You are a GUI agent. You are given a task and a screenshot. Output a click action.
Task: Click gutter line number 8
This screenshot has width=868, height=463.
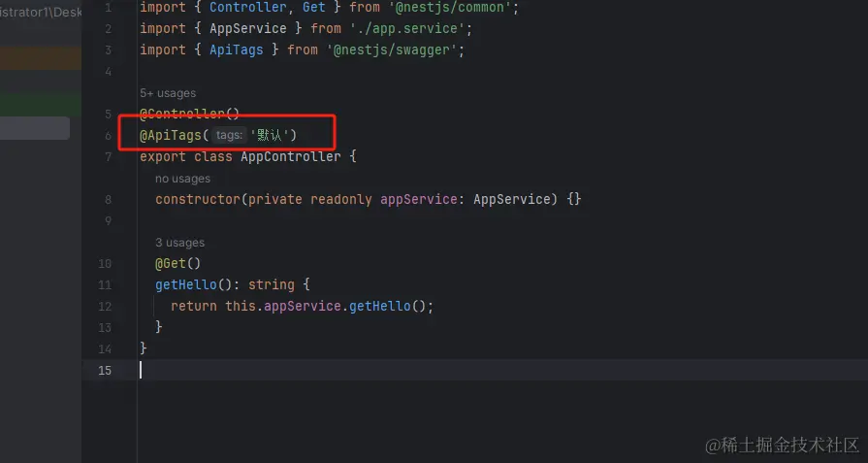(108, 200)
